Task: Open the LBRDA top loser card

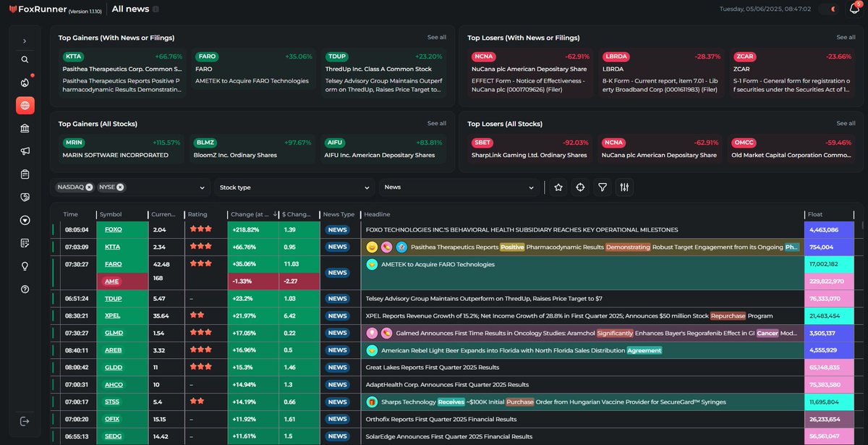Action: tap(660, 72)
